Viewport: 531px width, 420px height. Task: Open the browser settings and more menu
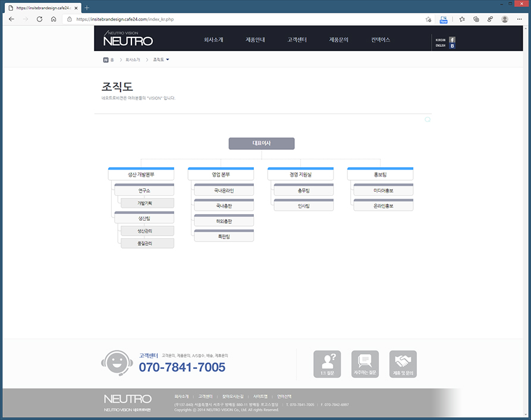tap(520, 19)
